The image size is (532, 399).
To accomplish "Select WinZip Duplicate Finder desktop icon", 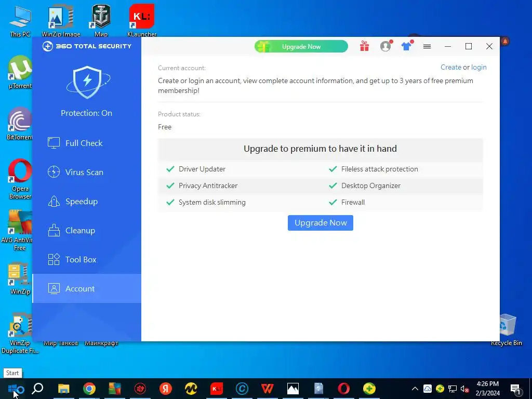I will [x=19, y=333].
